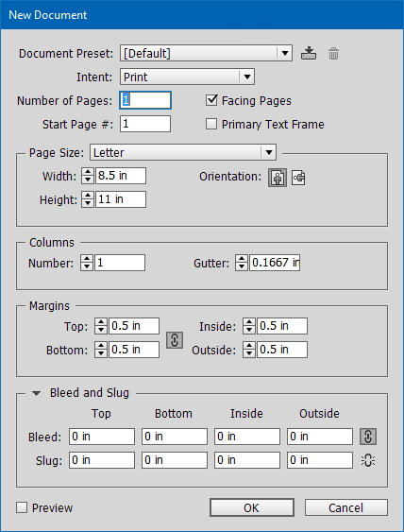Open the Document Preset dropdown
Screen dimensions: 404x532
[206, 53]
